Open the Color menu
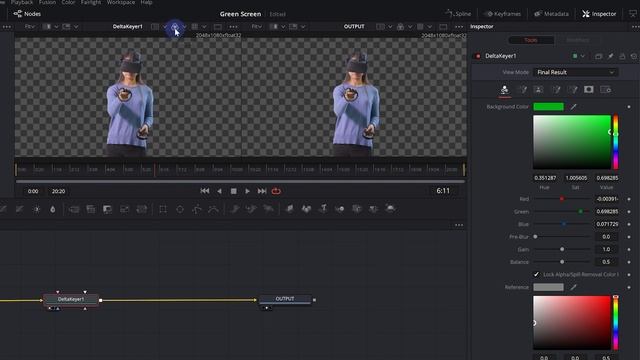 pyautogui.click(x=68, y=2)
